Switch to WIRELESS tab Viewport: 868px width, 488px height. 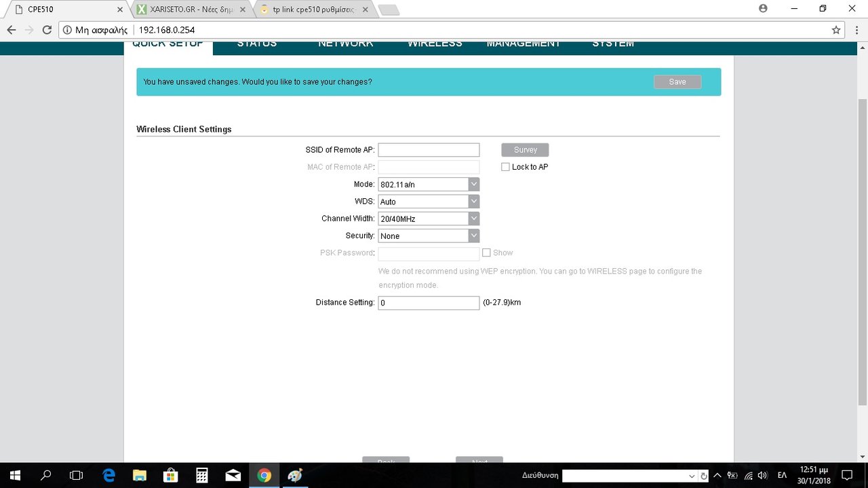pos(435,44)
